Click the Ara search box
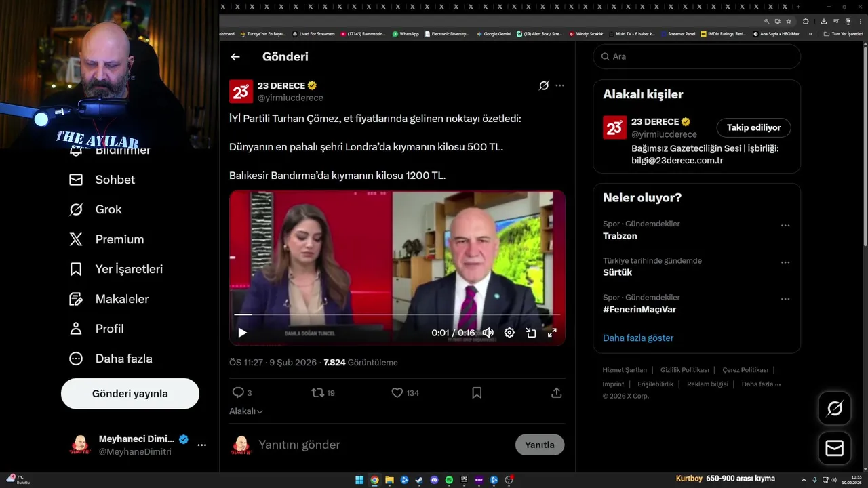Screen dimensions: 868x488 pyautogui.click(x=697, y=56)
